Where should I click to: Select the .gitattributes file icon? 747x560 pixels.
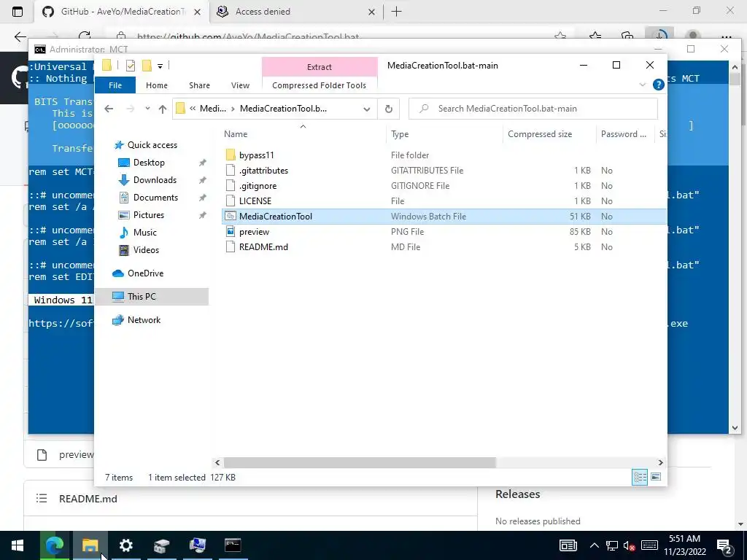point(231,170)
